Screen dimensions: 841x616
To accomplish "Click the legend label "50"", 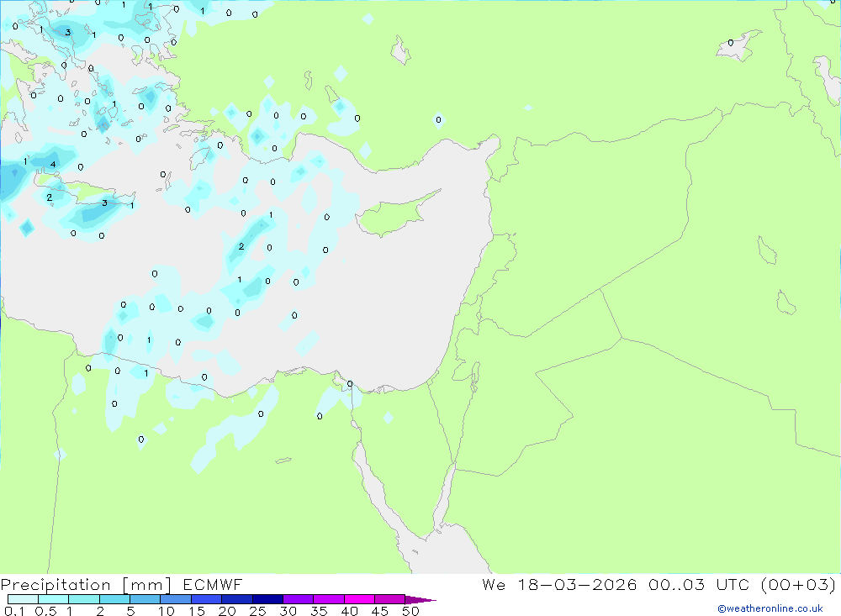I will (x=411, y=611).
